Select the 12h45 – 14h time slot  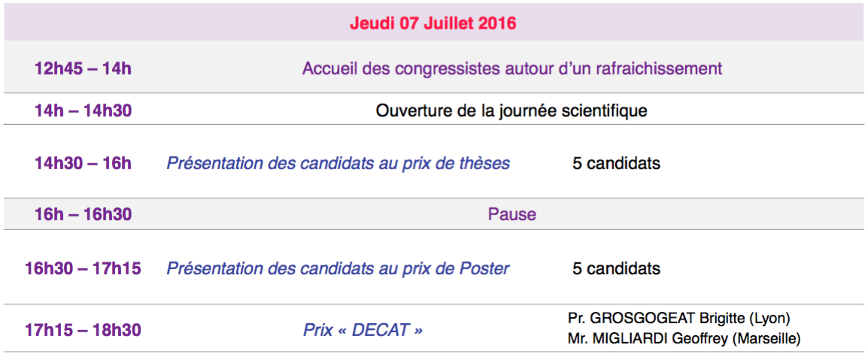point(83,69)
